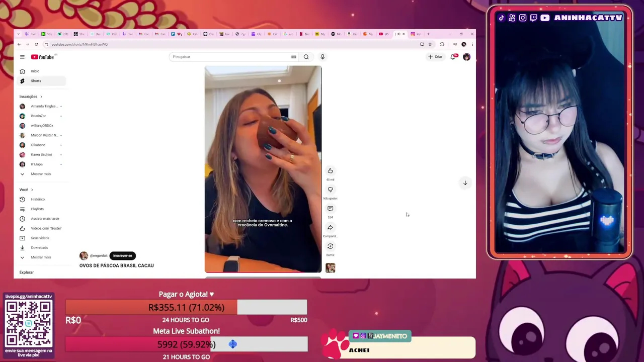Pause the Short by clicking the video
The height and width of the screenshot is (362, 644).
(263, 169)
